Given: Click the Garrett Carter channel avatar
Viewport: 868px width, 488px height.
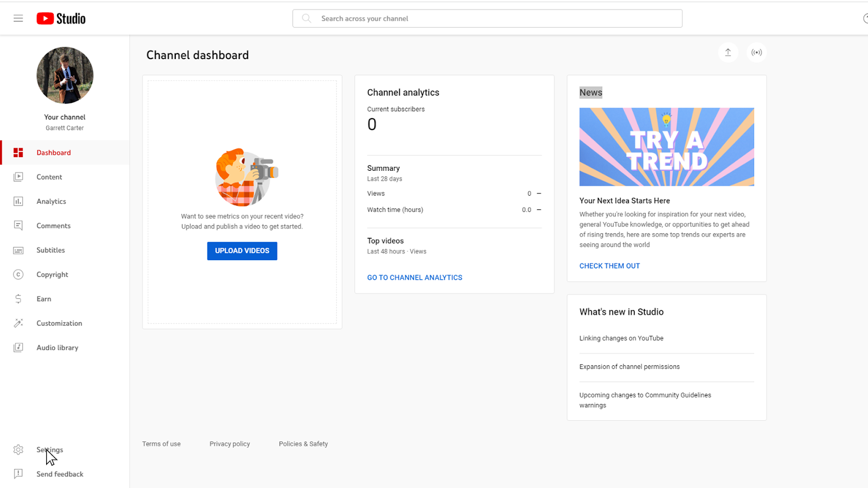Looking at the screenshot, I should tap(65, 75).
